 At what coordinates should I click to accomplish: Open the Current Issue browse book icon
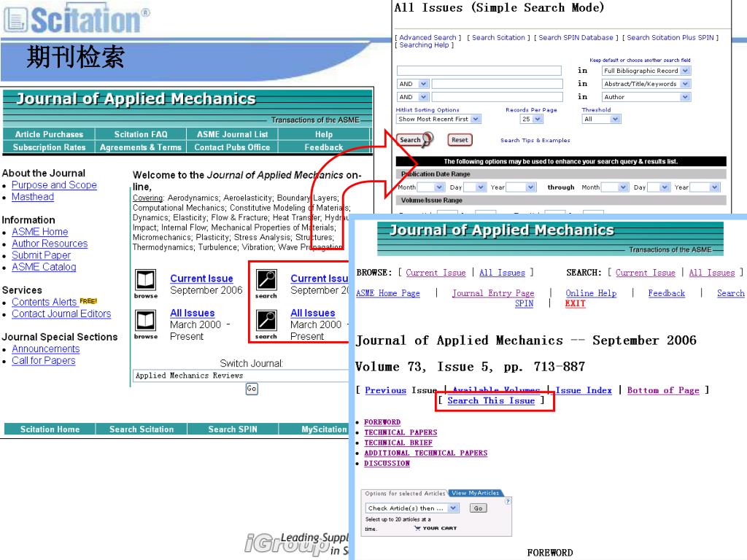145,280
